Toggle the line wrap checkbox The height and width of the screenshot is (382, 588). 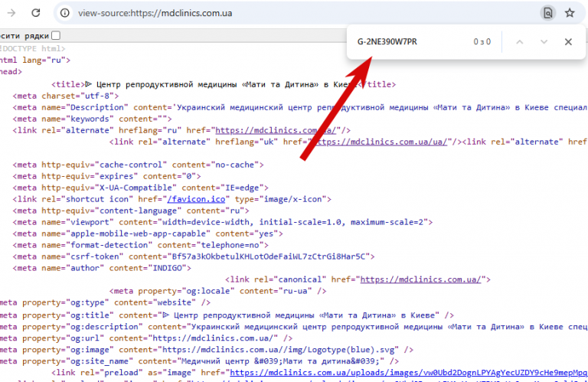pos(56,36)
